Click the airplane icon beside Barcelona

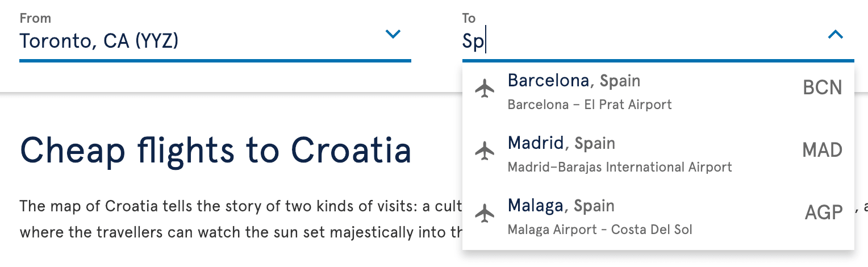pyautogui.click(x=484, y=88)
